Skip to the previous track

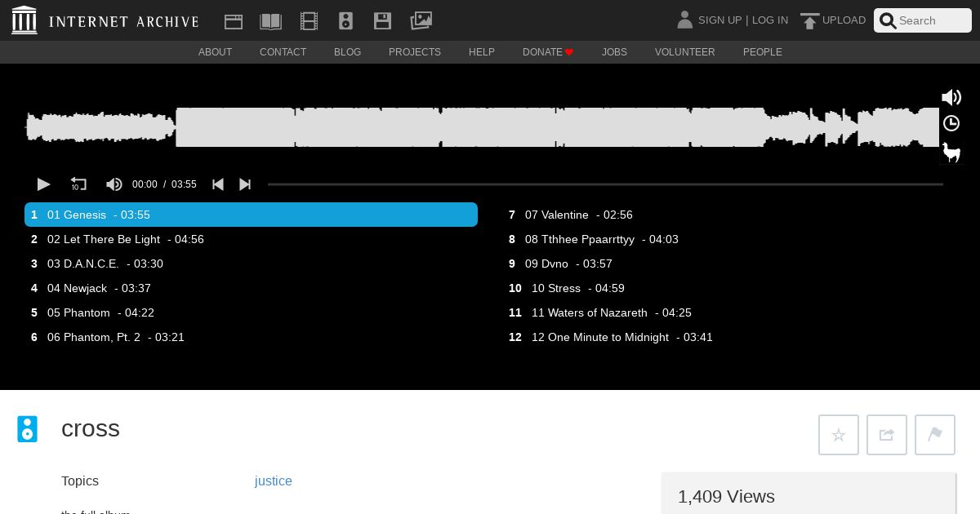pyautogui.click(x=218, y=184)
